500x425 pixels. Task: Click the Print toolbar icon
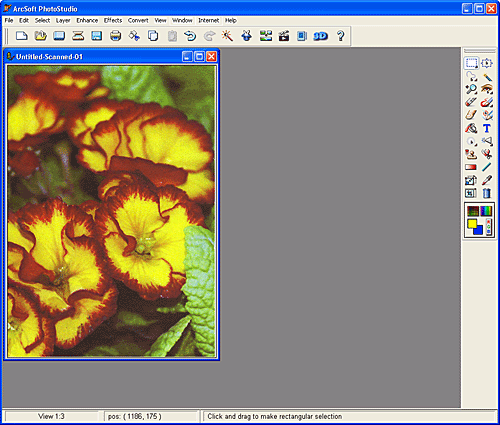tap(115, 36)
